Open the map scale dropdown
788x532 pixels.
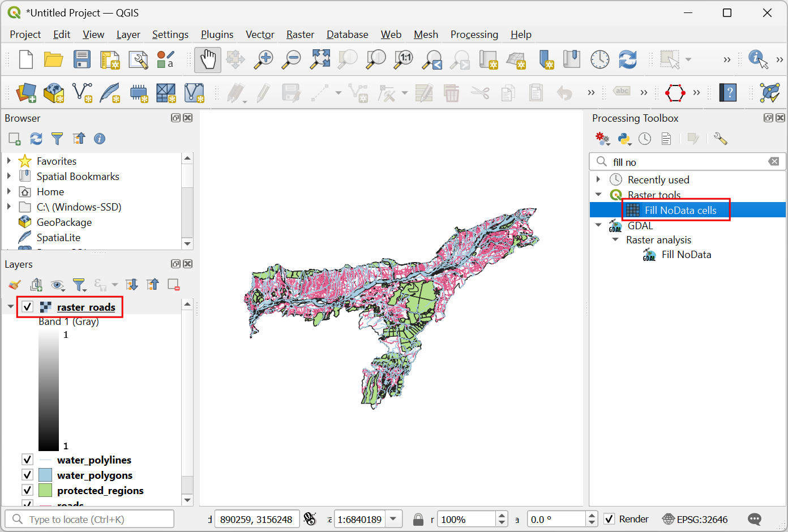[x=394, y=519]
